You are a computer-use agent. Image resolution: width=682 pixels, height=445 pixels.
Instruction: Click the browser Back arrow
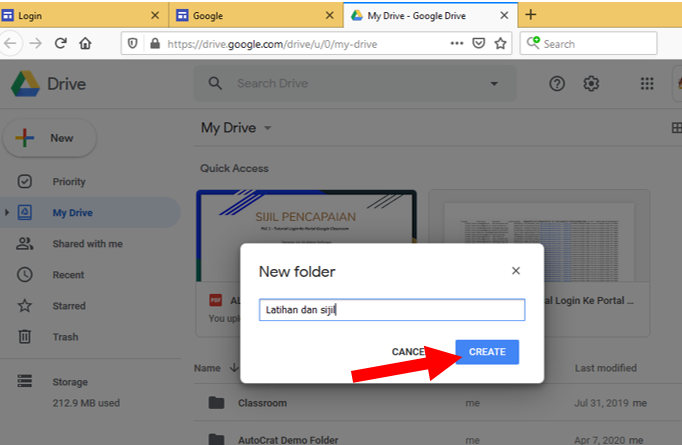tap(10, 43)
